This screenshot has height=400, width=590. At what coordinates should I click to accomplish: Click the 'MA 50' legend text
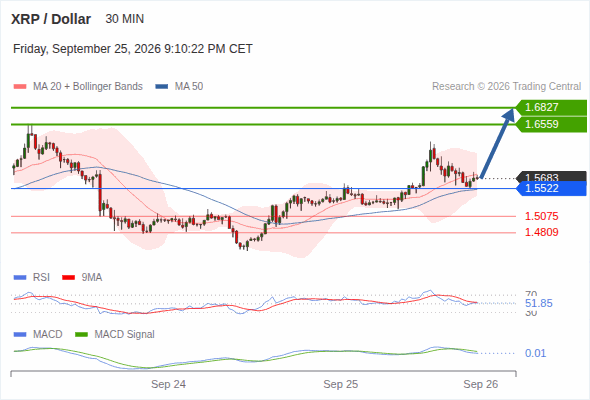click(189, 87)
